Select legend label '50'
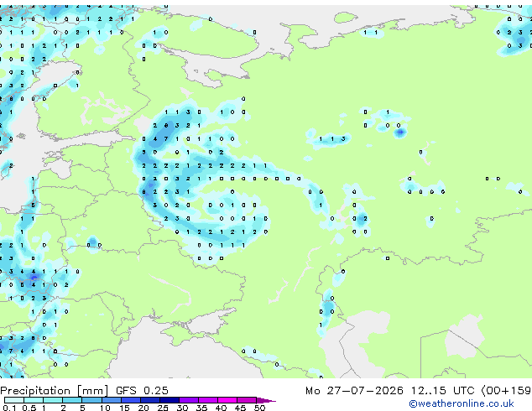This screenshot has height=411, width=532. (x=260, y=408)
